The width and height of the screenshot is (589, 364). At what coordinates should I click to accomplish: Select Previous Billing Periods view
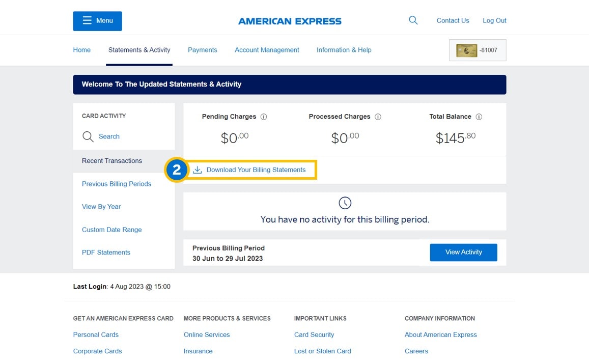coord(117,184)
